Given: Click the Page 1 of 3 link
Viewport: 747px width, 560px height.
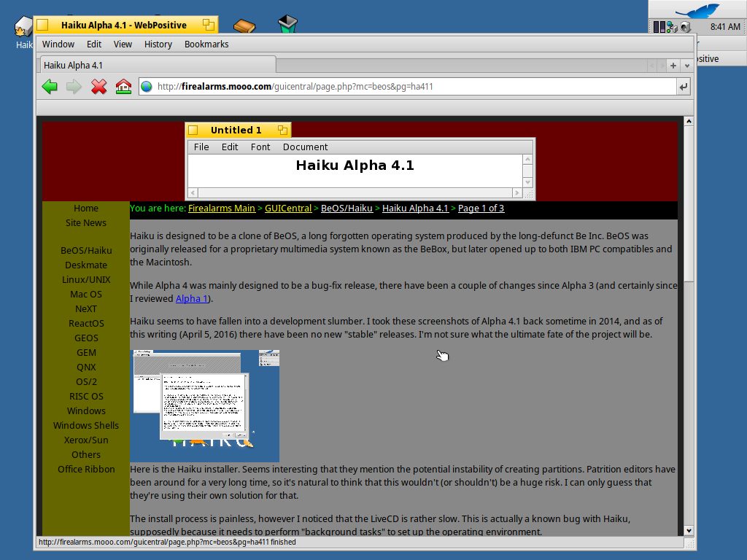Looking at the screenshot, I should [481, 208].
